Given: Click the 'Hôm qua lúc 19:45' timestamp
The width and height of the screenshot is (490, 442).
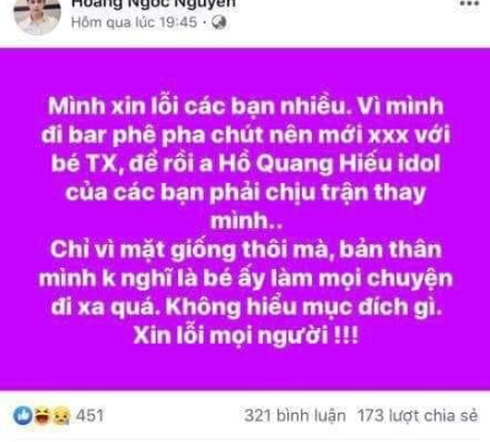Looking at the screenshot, I should 134,22.
